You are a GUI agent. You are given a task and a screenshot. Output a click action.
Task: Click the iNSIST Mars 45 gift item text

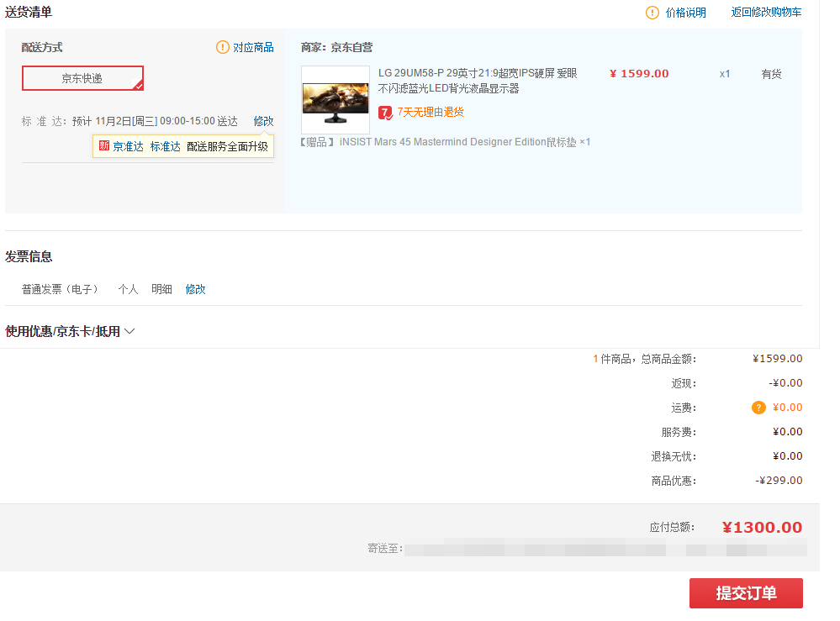[x=445, y=142]
